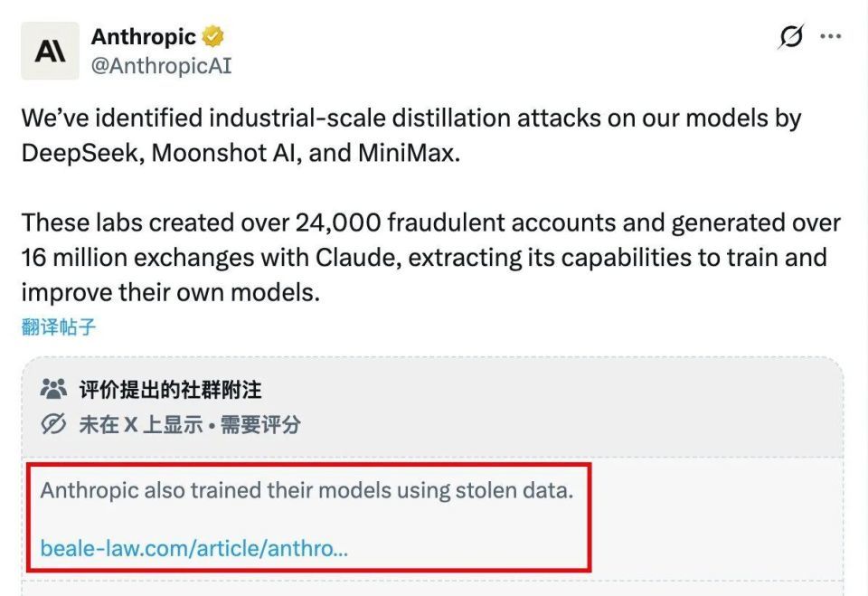Click the crossed-out eye icon
The image size is (868, 596).
[54, 424]
